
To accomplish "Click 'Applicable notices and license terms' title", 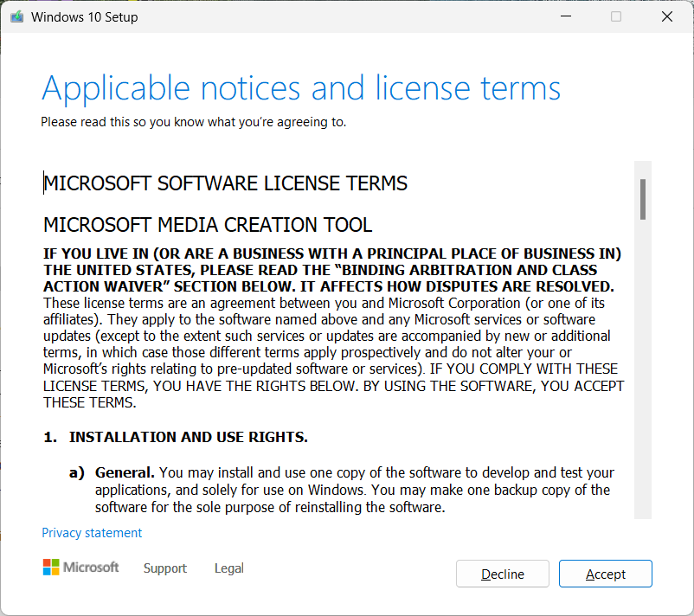I will tap(301, 88).
